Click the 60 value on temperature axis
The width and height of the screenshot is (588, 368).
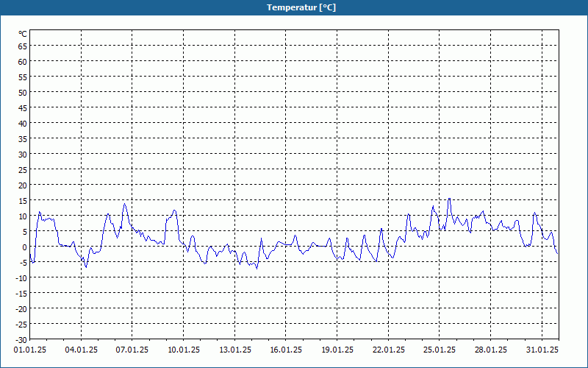tap(23, 62)
